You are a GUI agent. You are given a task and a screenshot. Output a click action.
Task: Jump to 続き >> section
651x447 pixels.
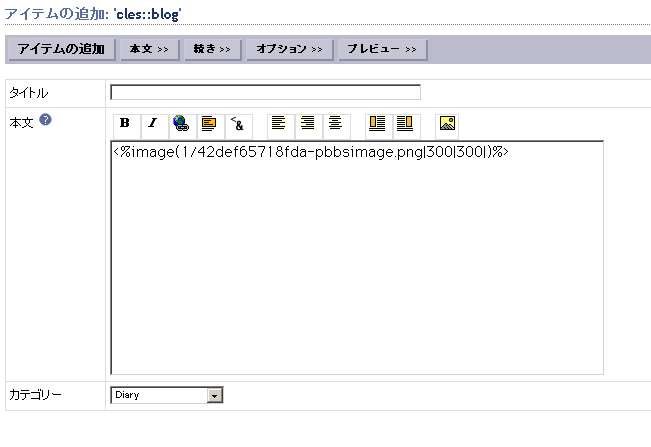click(213, 49)
